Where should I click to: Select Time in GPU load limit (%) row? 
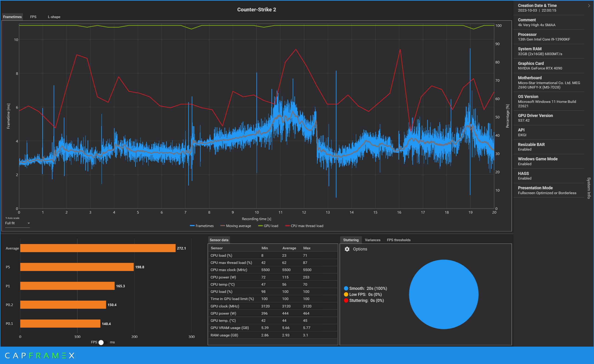coord(273,299)
